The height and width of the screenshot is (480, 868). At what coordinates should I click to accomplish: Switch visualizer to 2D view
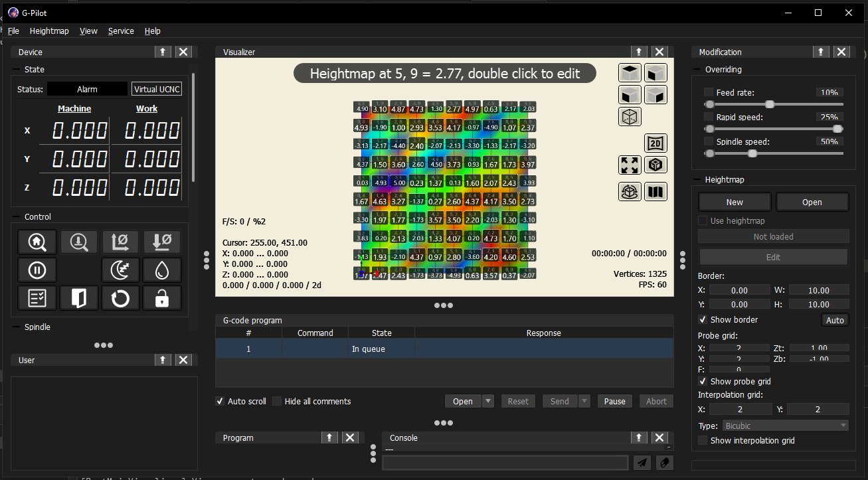655,143
